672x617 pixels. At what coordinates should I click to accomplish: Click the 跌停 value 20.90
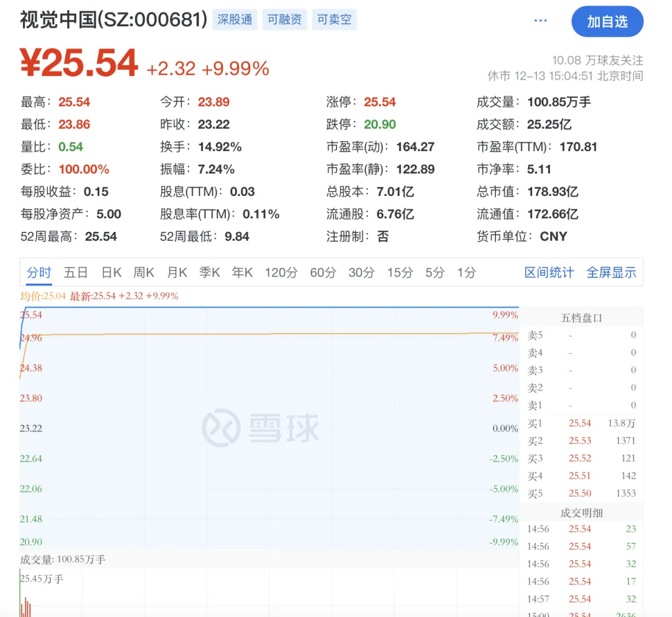pyautogui.click(x=380, y=124)
